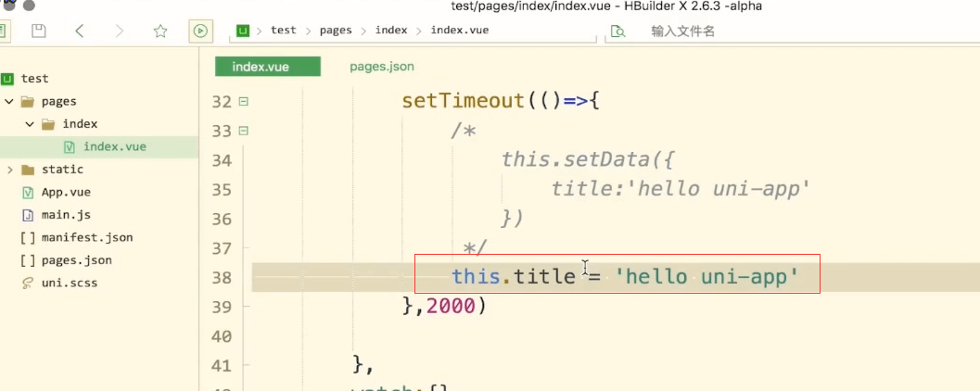Click the commented title:'hello uni-app' line
Viewport: 980px width, 391px height.
tap(680, 189)
